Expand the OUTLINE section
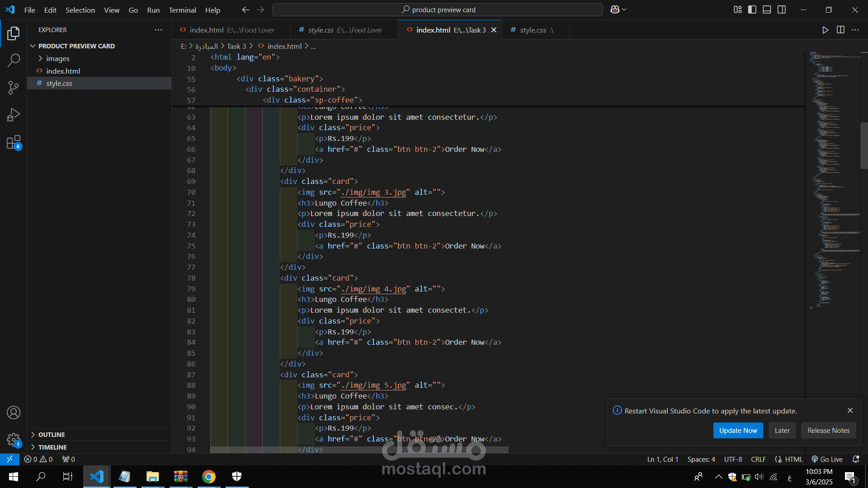 coord(52,435)
